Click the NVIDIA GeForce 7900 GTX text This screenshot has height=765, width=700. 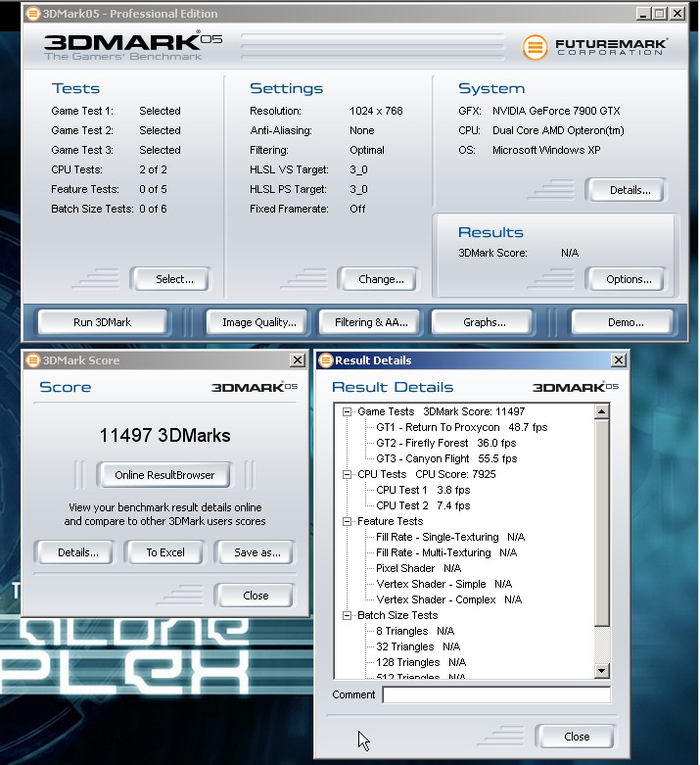[556, 111]
